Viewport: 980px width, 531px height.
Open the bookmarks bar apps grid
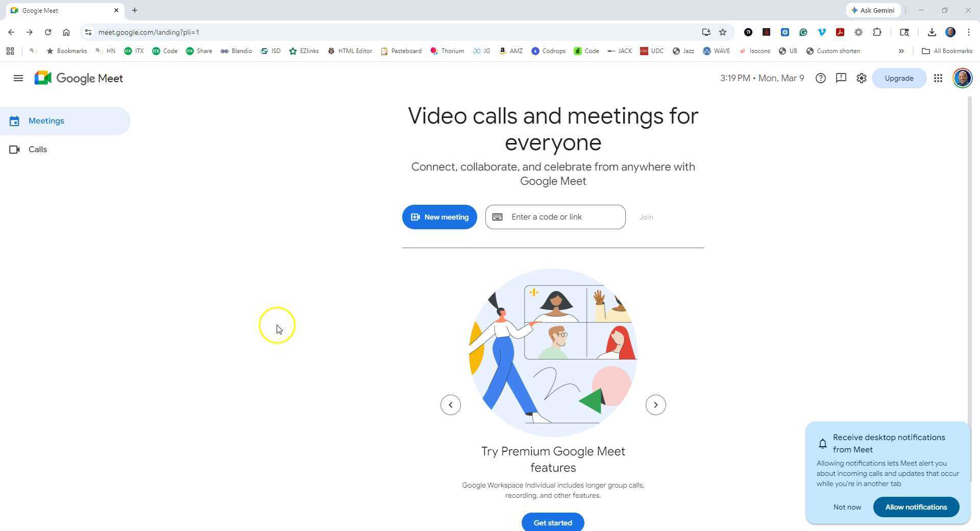pos(10,51)
